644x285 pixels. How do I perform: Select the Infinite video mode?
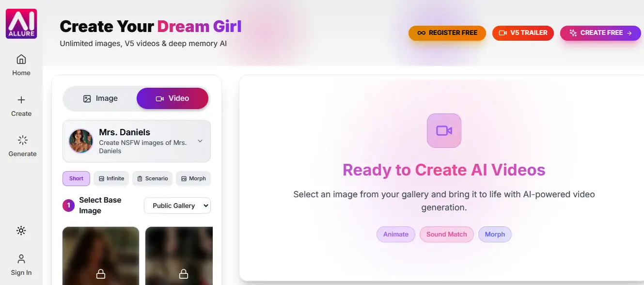[x=111, y=178]
